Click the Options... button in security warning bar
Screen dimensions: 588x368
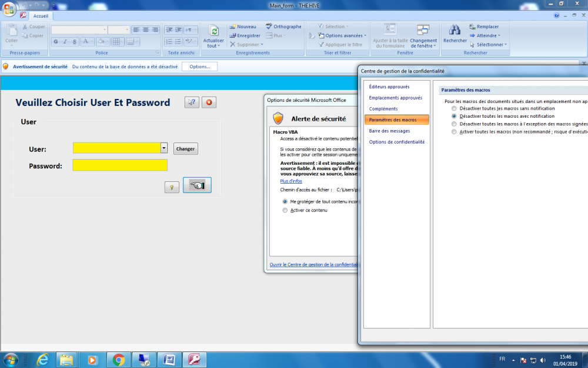(199, 67)
